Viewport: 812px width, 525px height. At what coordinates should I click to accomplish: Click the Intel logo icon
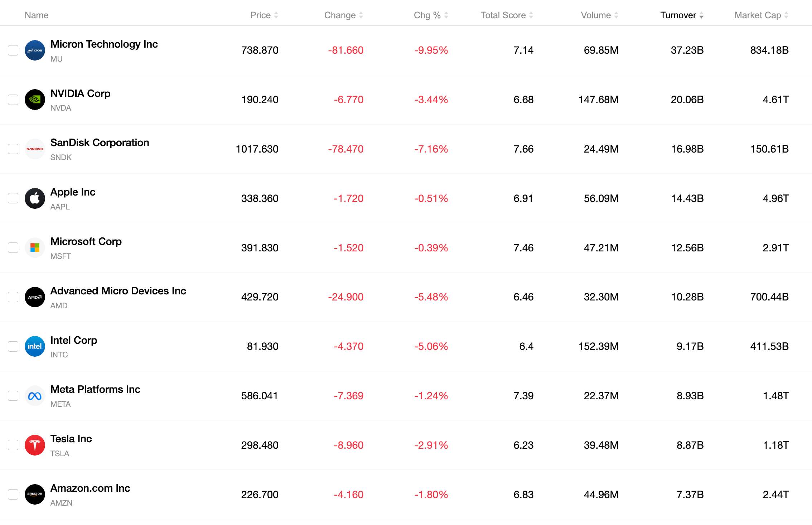click(x=35, y=346)
